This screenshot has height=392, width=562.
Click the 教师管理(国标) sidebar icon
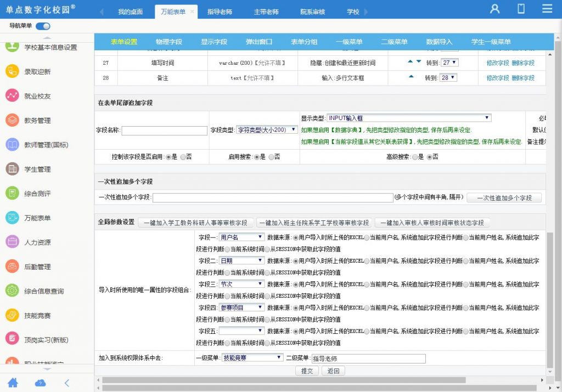12,144
